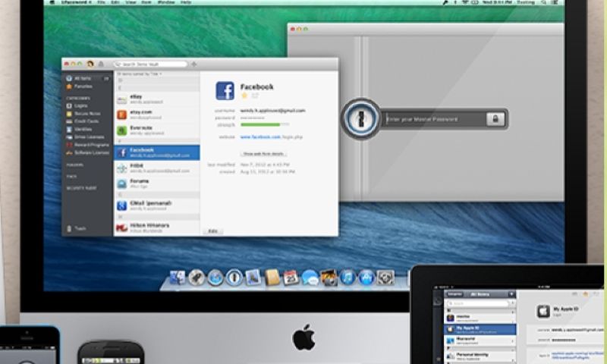Click the Spotlight search icon in menu bar
The height and width of the screenshot is (364, 607).
pyautogui.click(x=544, y=2)
